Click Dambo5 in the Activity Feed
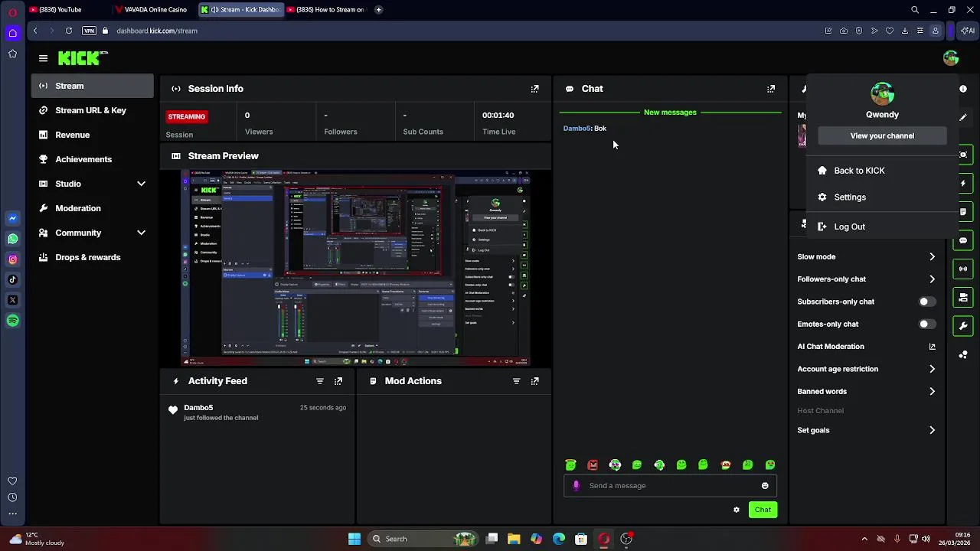 coord(198,408)
